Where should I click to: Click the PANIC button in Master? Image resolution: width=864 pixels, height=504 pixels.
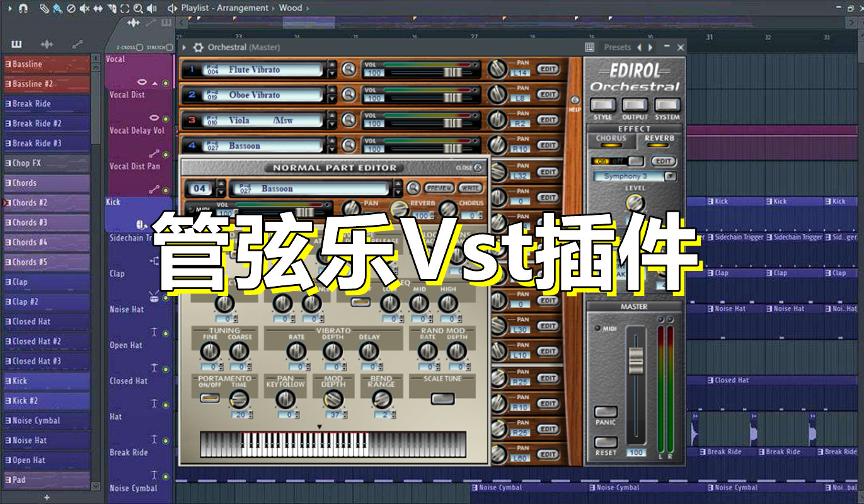(x=606, y=413)
